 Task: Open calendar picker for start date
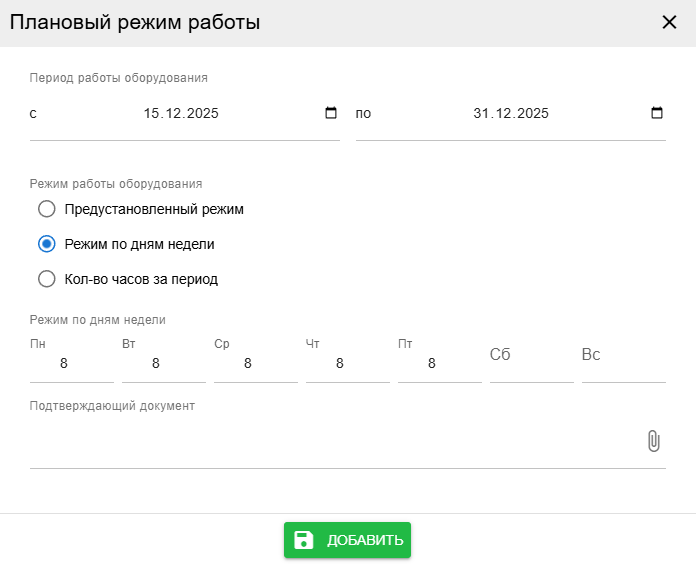[x=331, y=113]
